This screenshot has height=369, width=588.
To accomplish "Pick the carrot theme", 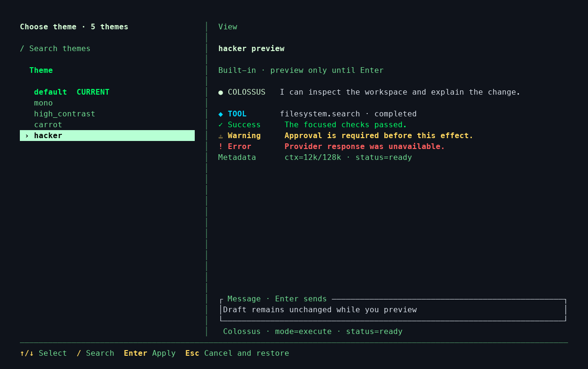I will (107, 125).
